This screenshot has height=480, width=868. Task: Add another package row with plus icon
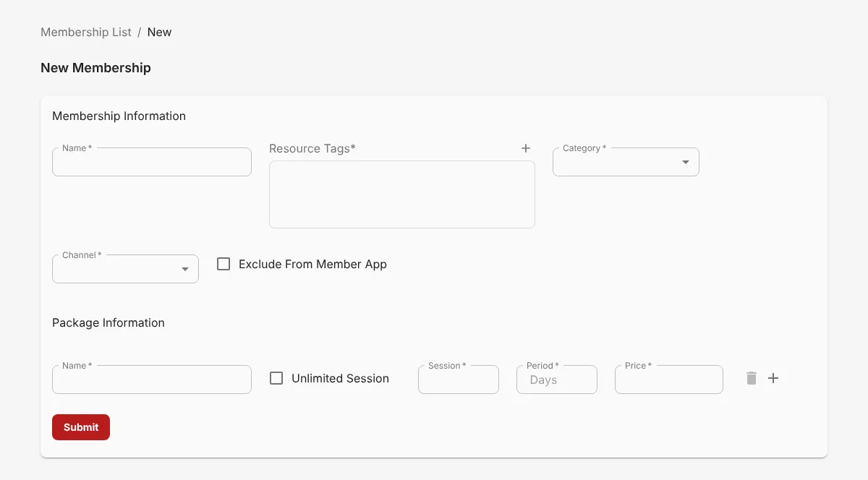(773, 378)
